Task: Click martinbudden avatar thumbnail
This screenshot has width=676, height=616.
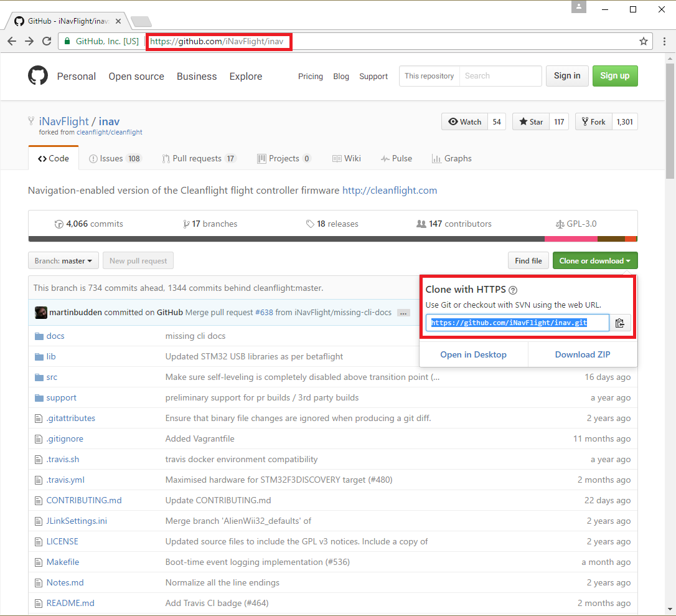Action: coord(41,312)
